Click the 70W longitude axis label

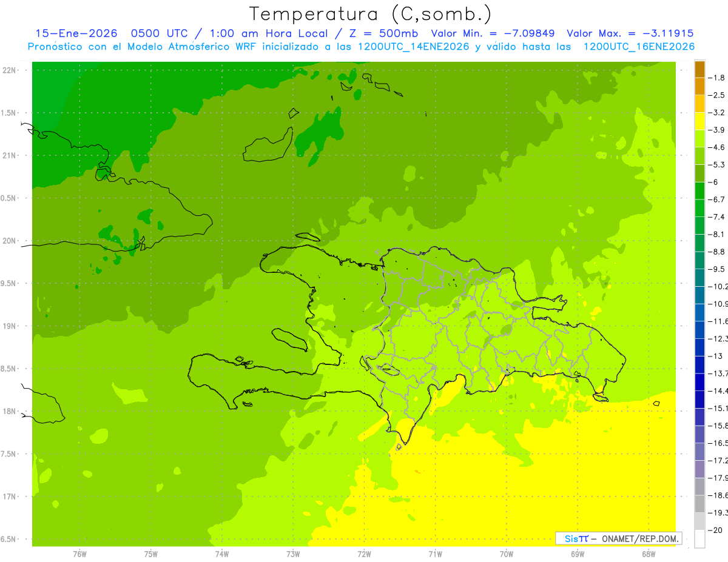point(506,554)
